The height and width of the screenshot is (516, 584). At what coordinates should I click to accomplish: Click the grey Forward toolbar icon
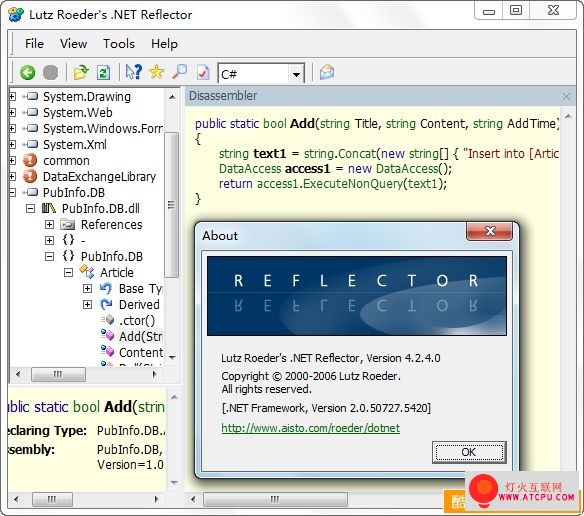(x=50, y=73)
